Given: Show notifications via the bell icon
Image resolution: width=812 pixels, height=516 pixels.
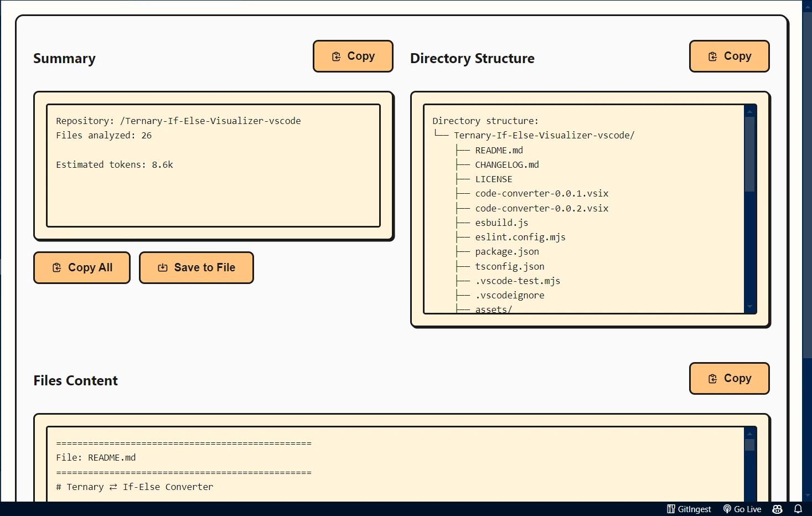Looking at the screenshot, I should point(798,509).
